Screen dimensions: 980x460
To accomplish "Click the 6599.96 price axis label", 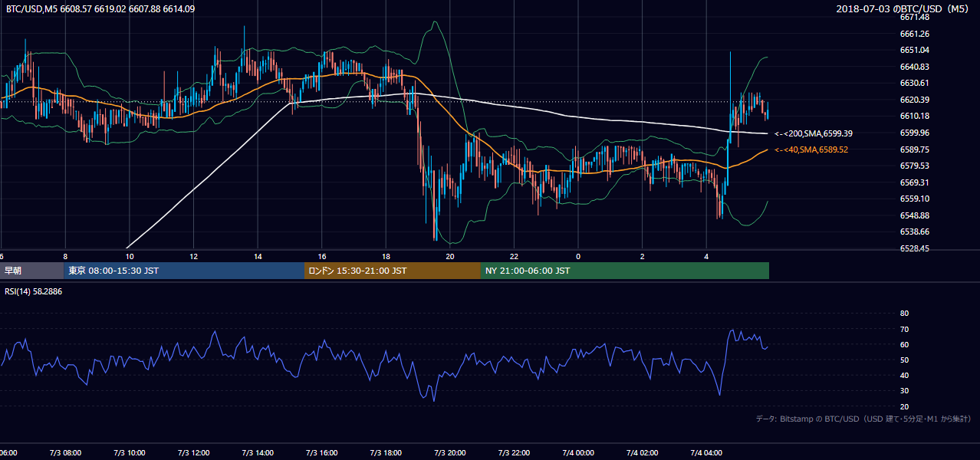I will pyautogui.click(x=915, y=133).
